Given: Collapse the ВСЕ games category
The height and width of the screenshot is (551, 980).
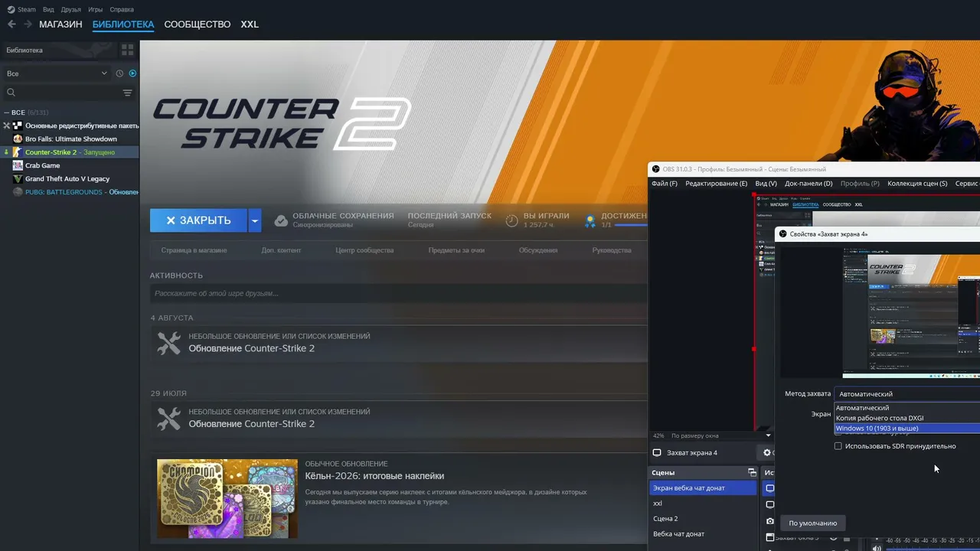Looking at the screenshot, I should (x=7, y=112).
